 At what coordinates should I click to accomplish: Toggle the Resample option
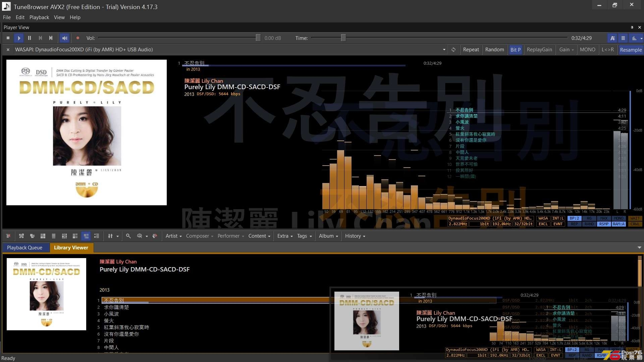(x=631, y=50)
